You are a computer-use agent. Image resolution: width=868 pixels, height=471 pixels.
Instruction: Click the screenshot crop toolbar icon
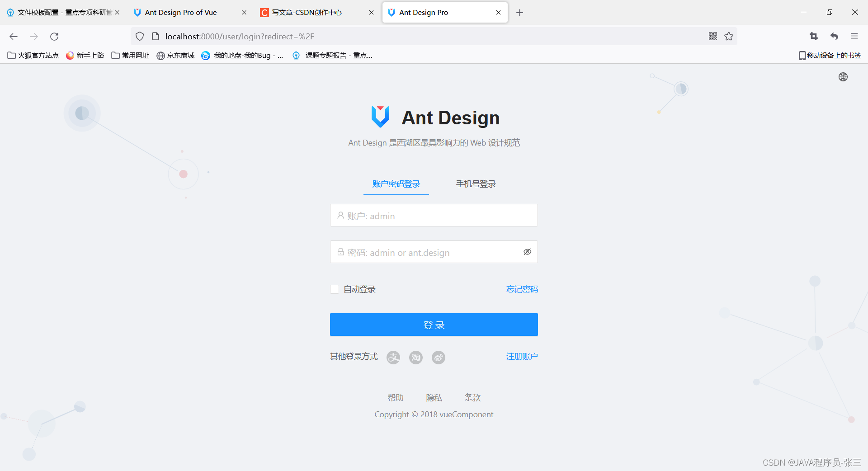[814, 36]
